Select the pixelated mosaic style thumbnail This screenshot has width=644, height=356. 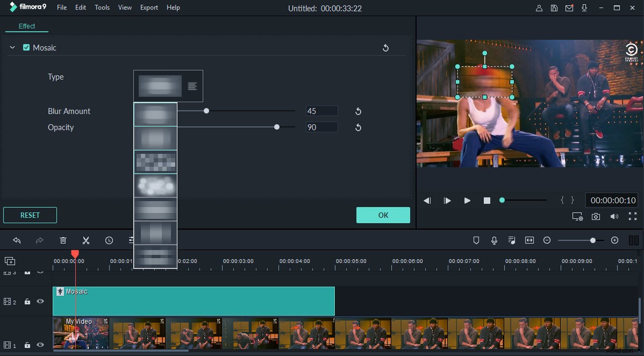[155, 162]
